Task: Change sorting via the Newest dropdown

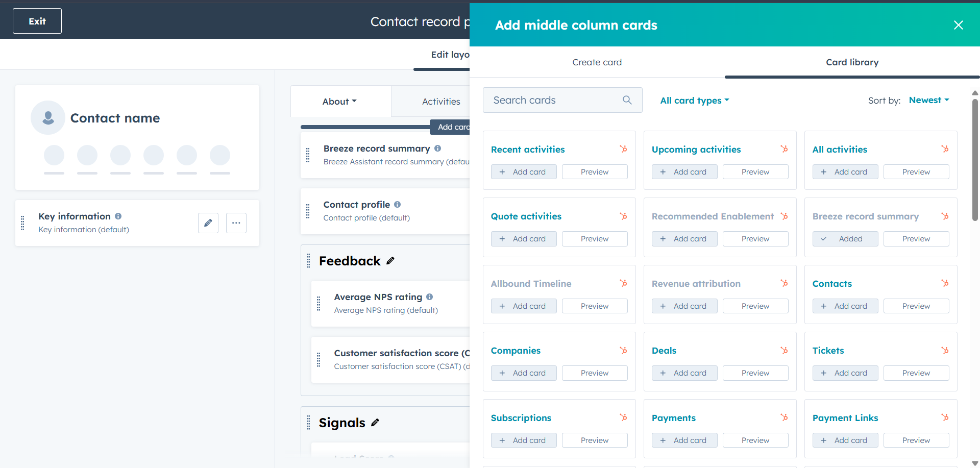Action: pyautogui.click(x=928, y=100)
